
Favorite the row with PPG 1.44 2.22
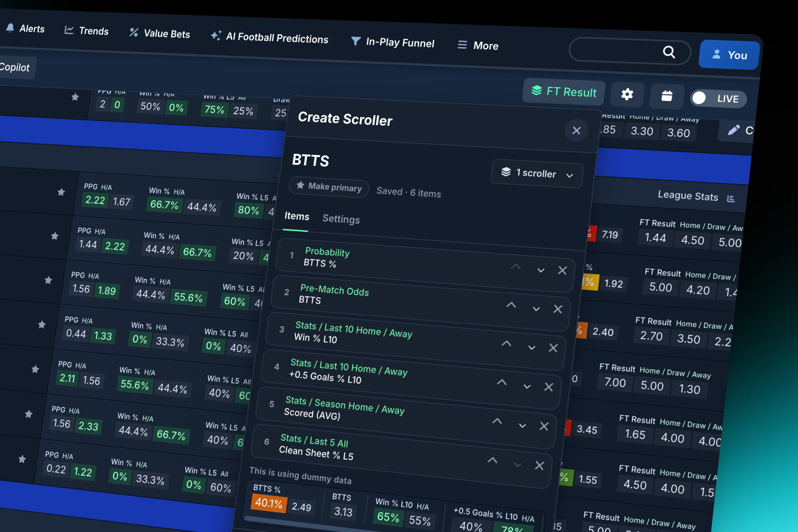[x=54, y=236]
